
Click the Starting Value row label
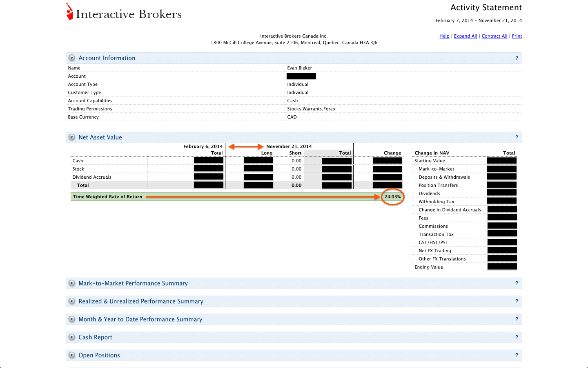[430, 161]
